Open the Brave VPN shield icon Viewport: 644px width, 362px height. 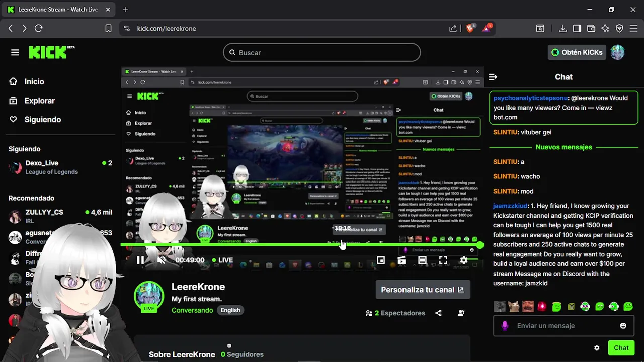coord(619,29)
